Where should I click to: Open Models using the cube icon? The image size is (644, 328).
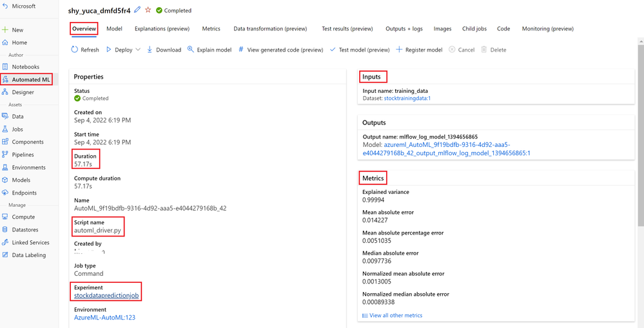[x=5, y=180]
